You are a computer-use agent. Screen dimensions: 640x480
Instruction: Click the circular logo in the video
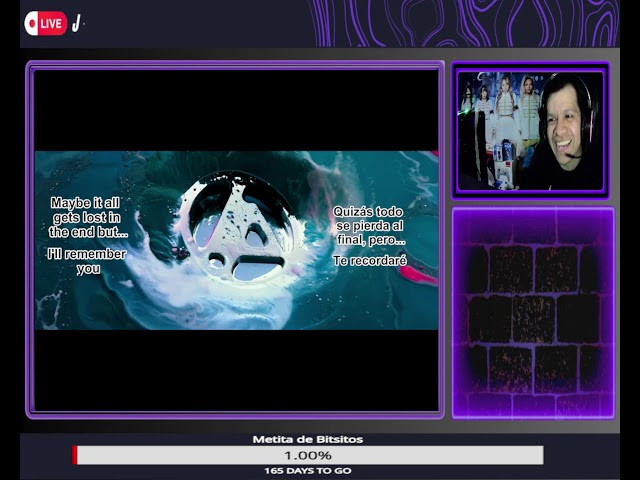[238, 227]
